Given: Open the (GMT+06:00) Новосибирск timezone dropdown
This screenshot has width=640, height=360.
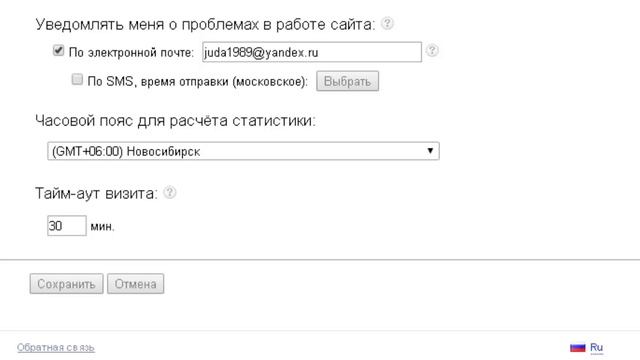Looking at the screenshot, I should (243, 151).
